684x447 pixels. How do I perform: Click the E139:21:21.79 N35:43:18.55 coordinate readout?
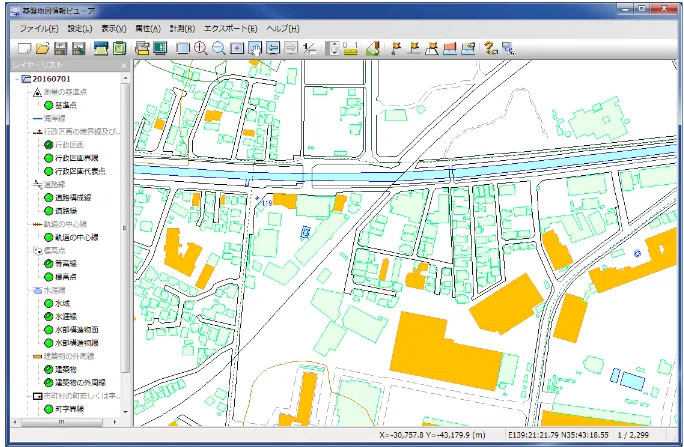point(558,435)
